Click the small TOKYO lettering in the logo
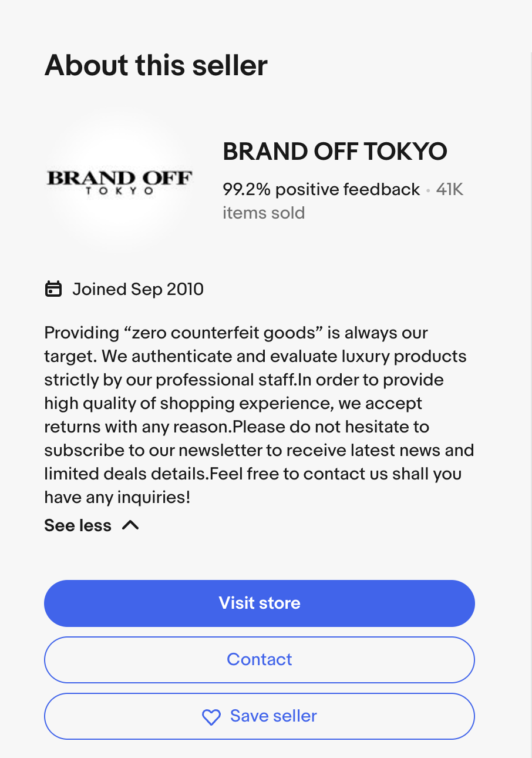 [x=119, y=191]
